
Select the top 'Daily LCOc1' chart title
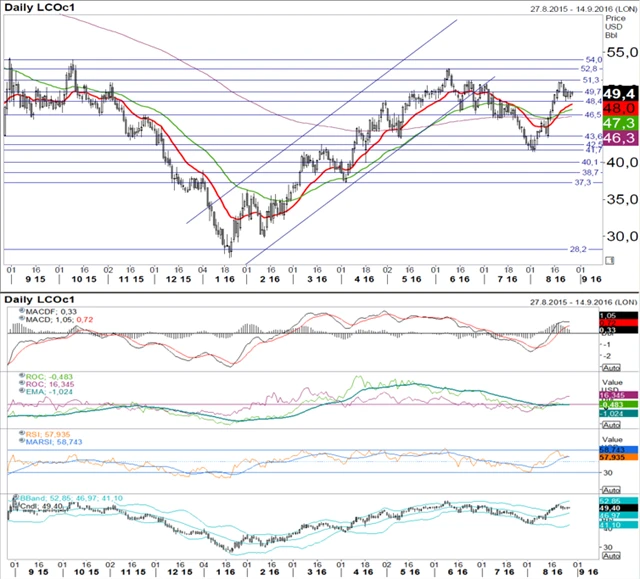click(x=44, y=8)
